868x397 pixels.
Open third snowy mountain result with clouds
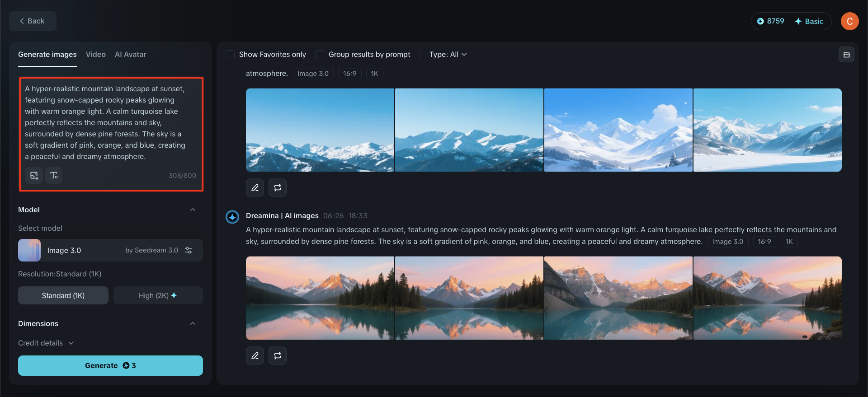click(x=618, y=130)
